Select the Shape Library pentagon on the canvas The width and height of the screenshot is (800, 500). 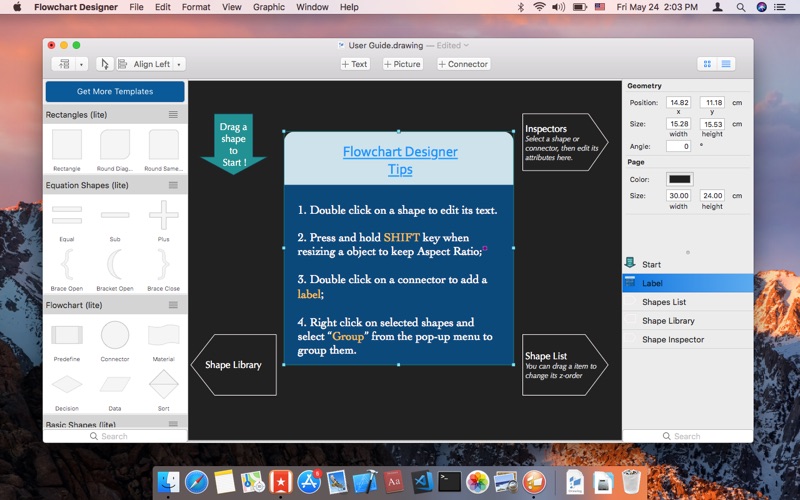click(x=234, y=365)
